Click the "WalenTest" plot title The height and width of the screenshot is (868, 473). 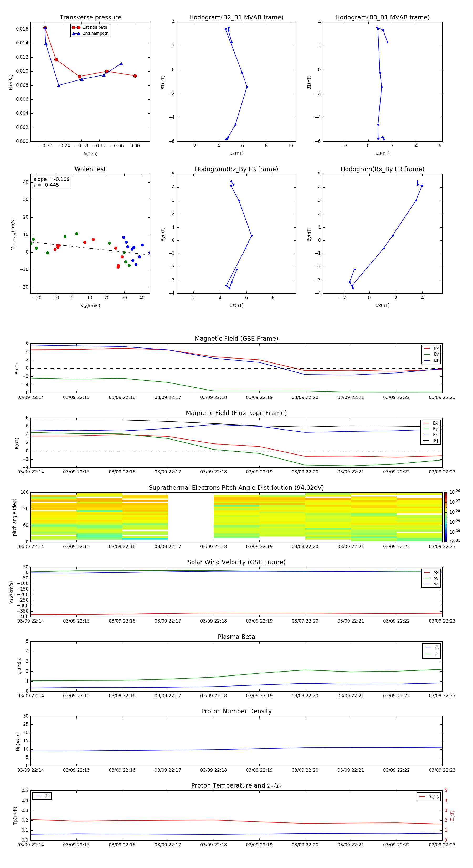90,169
